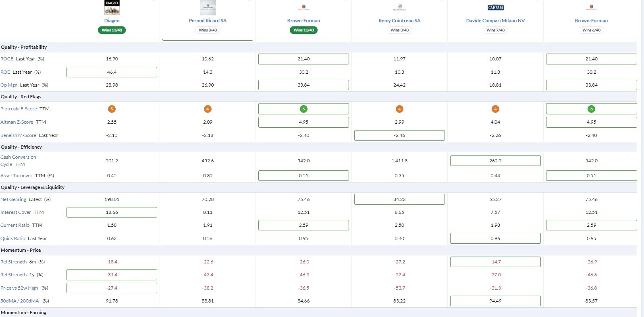Open the Cash Conversion Cycle link
This screenshot has width=644, height=317.
click(18, 161)
